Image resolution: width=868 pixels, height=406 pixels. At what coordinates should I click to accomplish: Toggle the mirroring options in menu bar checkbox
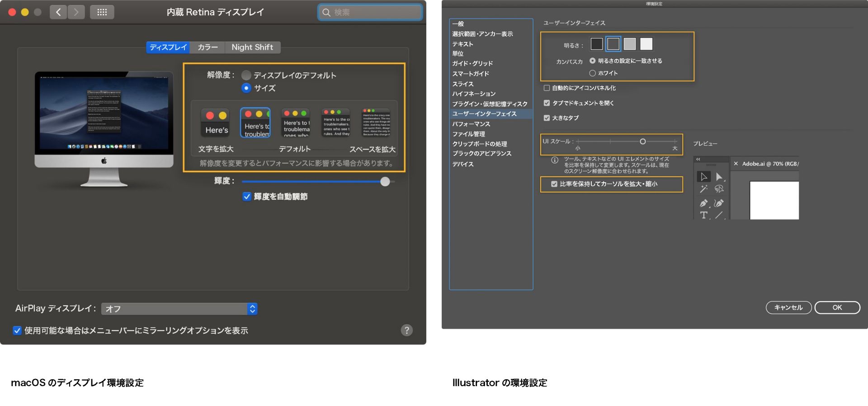click(17, 330)
